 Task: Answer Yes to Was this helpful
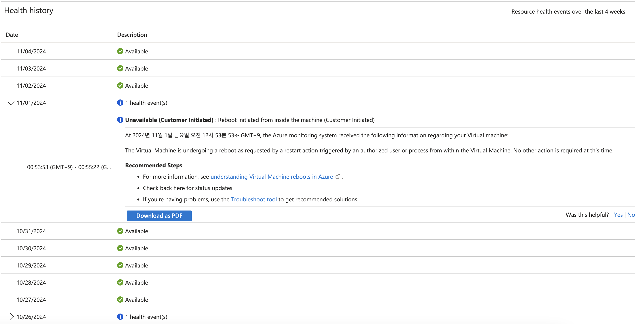(618, 215)
